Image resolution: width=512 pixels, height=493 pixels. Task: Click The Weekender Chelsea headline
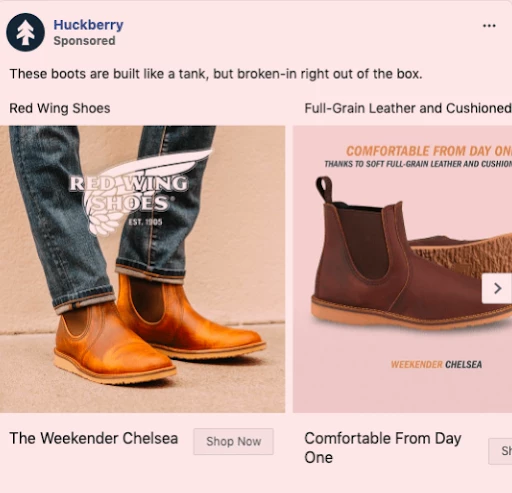coord(94,438)
